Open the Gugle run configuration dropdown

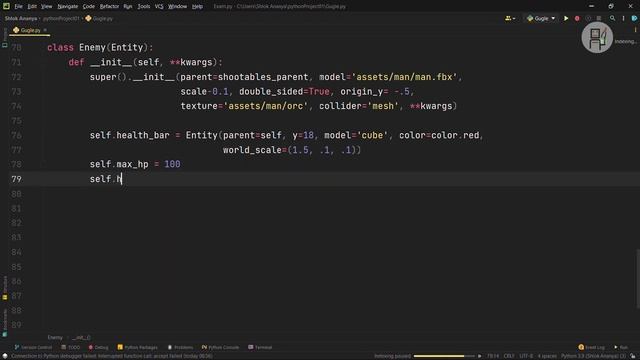[541, 18]
